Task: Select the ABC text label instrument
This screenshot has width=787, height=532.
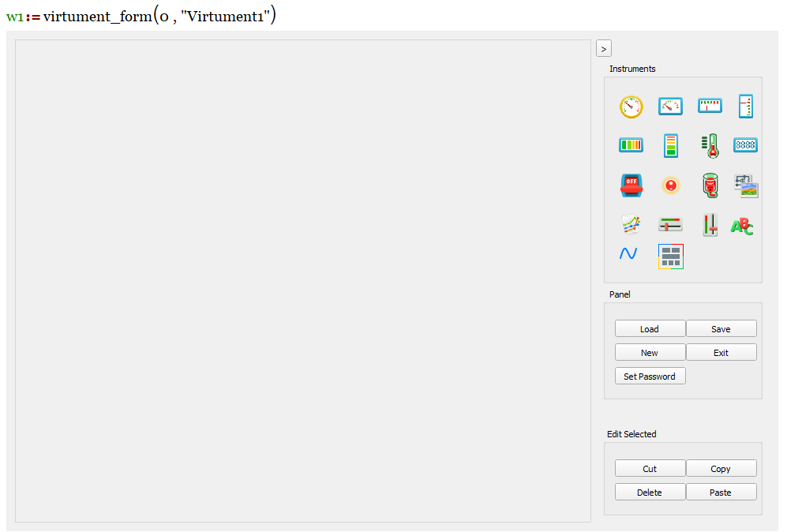Action: [x=741, y=226]
